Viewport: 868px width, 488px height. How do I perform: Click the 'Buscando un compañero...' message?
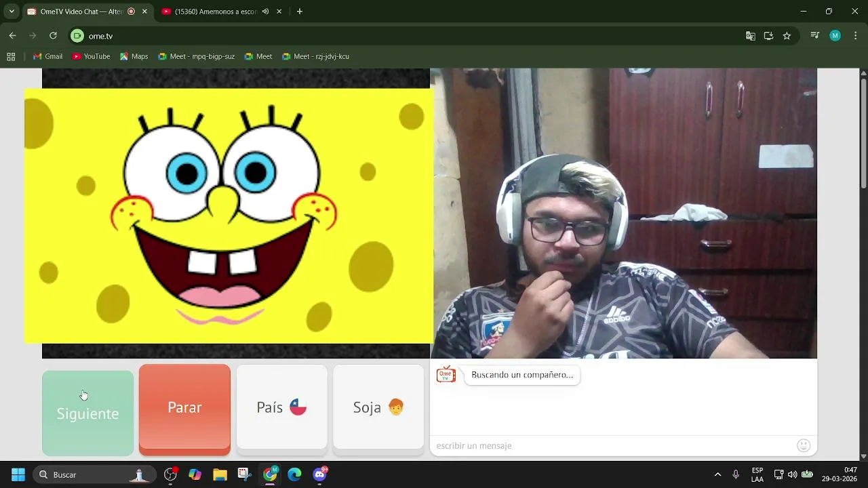point(522,375)
